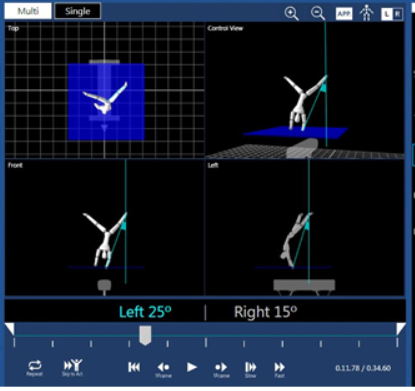Click the zoom in magnifier icon
Screen dimensions: 415x391
(291, 14)
